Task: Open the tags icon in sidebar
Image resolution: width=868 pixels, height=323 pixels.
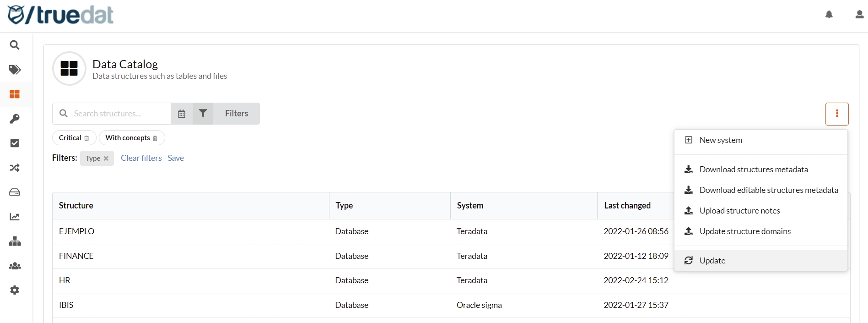Action: click(x=15, y=70)
